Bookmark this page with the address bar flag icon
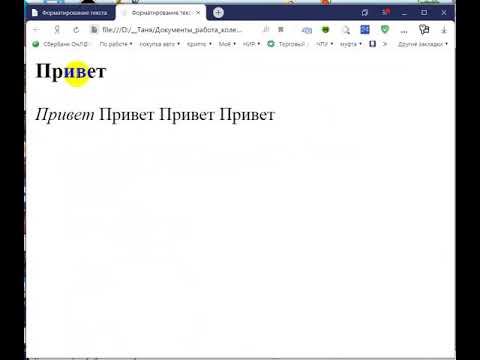This screenshot has width=480, height=360. [281, 30]
